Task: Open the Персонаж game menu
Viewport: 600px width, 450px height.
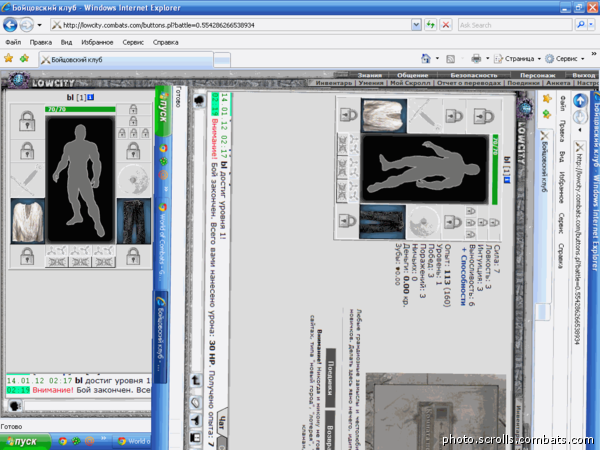Action: pyautogui.click(x=537, y=75)
